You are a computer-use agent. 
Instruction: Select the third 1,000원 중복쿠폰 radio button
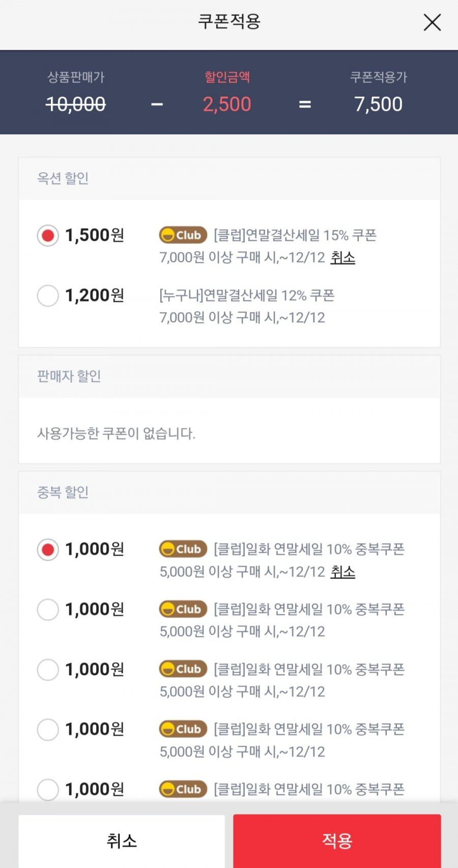48,670
